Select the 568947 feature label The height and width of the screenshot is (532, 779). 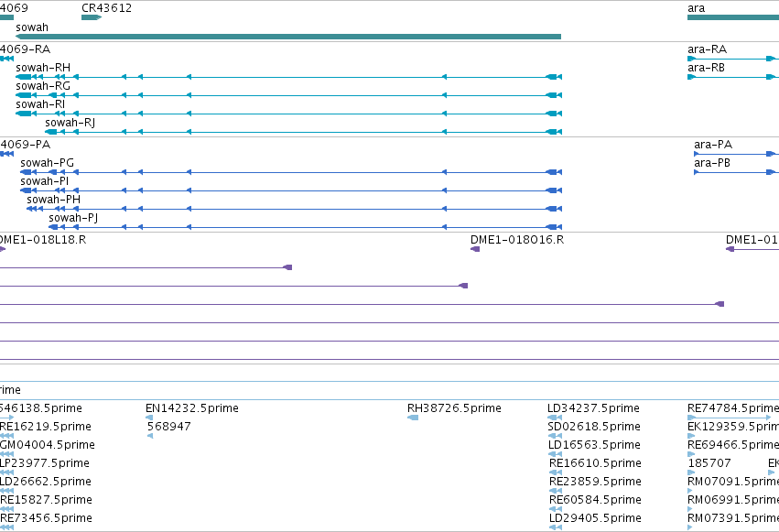(x=169, y=427)
